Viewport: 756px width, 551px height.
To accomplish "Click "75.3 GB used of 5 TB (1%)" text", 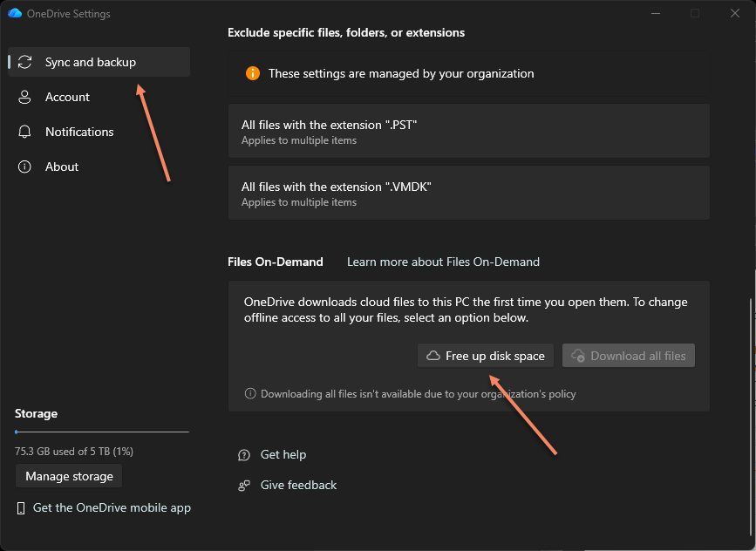I will 74,452.
